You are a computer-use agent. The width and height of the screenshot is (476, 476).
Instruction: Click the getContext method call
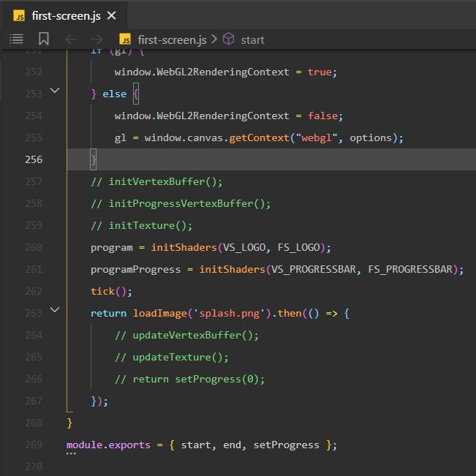click(x=259, y=137)
